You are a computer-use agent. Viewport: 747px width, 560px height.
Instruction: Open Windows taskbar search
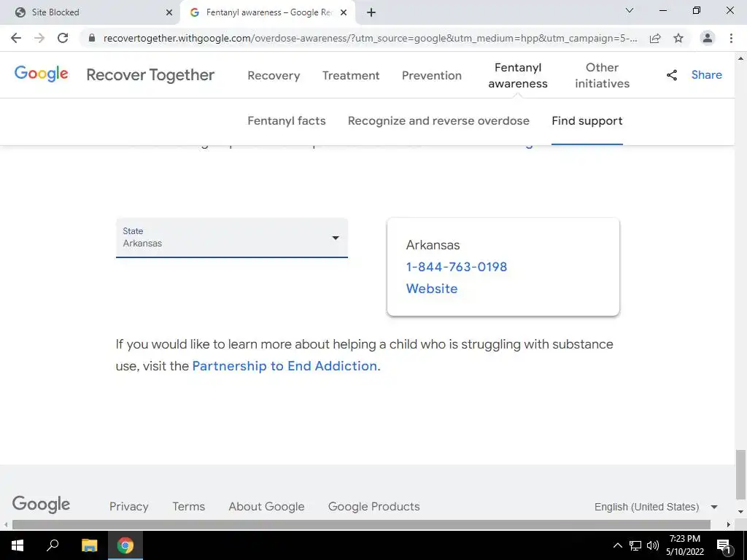point(53,545)
